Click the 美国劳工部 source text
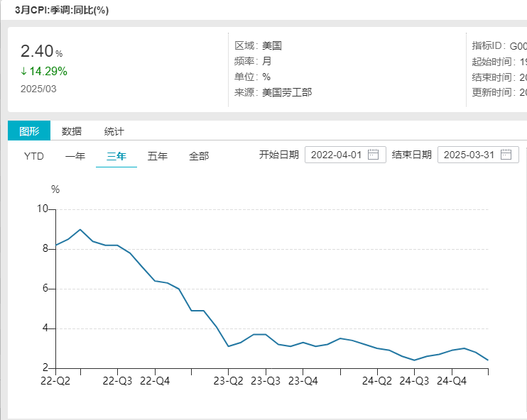The image size is (527, 420). 287,92
